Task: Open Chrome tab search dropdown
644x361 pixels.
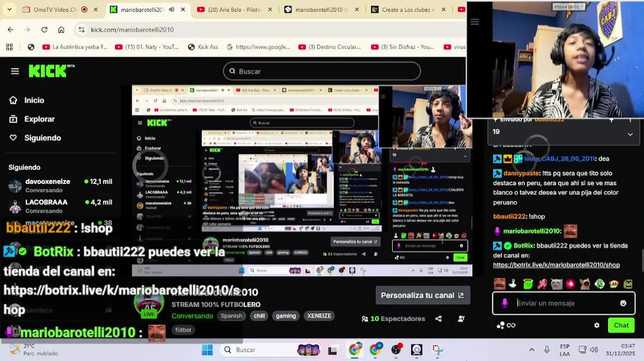Action: [9, 10]
